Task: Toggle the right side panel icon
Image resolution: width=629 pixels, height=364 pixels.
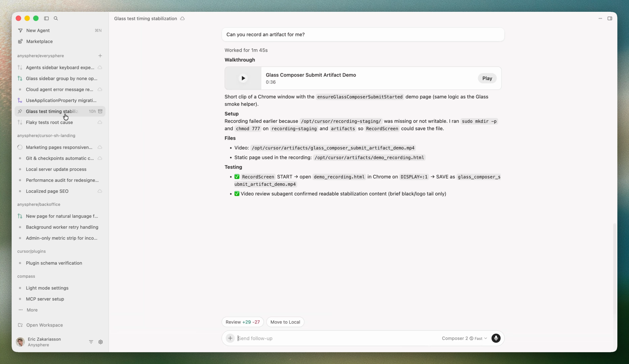Action: click(x=610, y=18)
